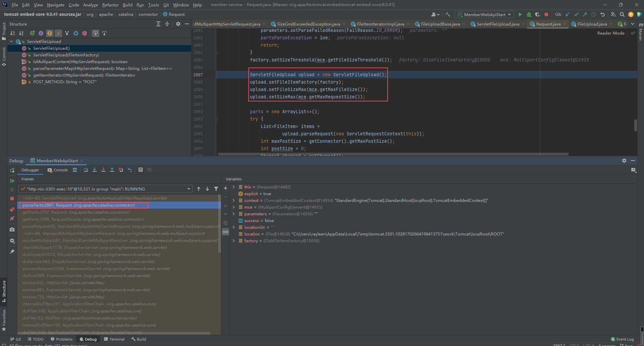Click the editor vertical scrollbar thumb

click(x=636, y=125)
